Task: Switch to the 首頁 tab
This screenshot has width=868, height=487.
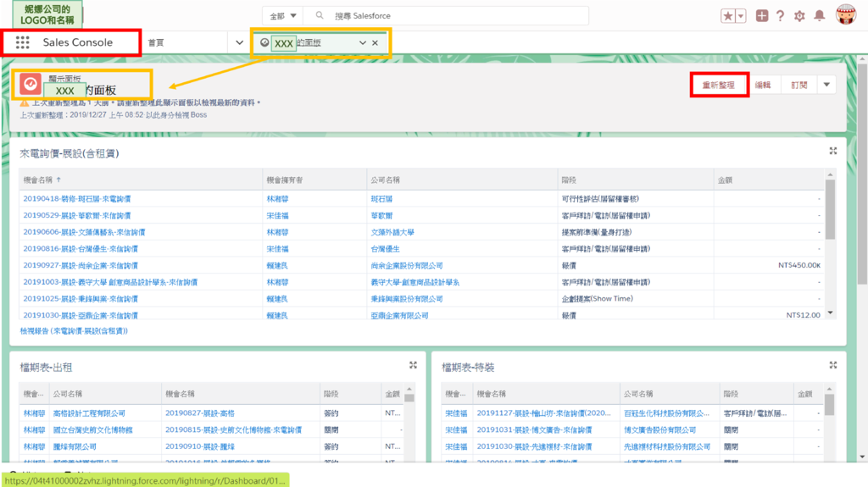Action: click(156, 42)
